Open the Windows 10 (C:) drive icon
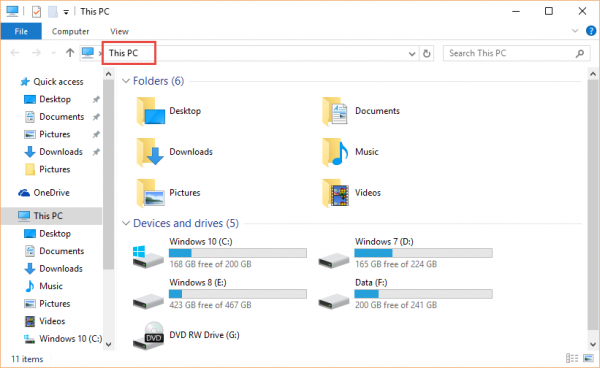Viewport: 600px width, 368px height. coord(148,256)
